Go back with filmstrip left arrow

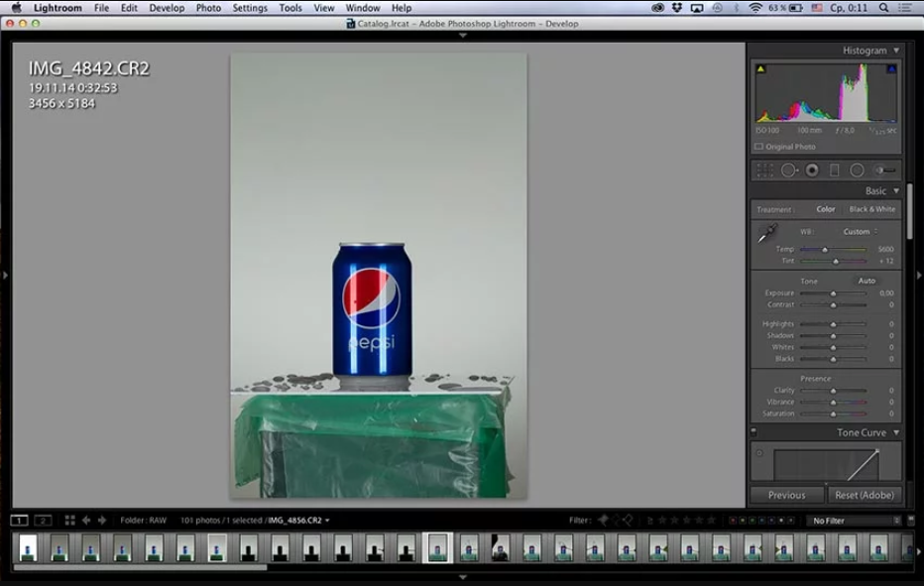point(86,520)
